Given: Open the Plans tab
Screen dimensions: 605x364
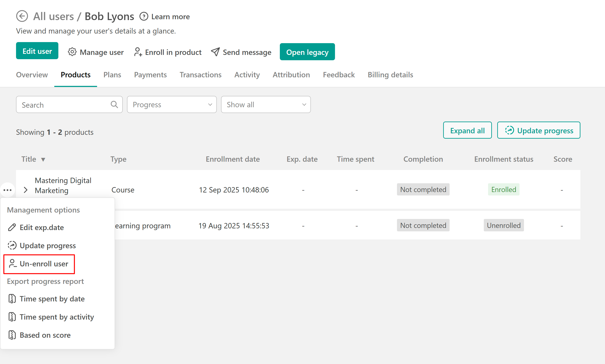Looking at the screenshot, I should pyautogui.click(x=112, y=75).
